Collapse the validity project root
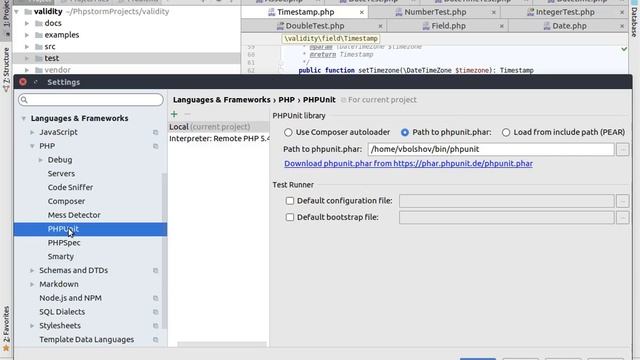 17,12
